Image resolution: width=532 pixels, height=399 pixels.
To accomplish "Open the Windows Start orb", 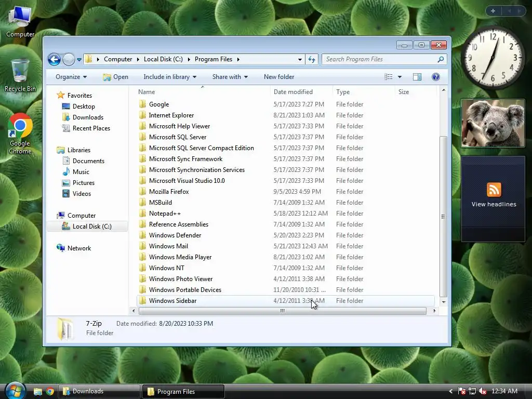I will pos(15,391).
